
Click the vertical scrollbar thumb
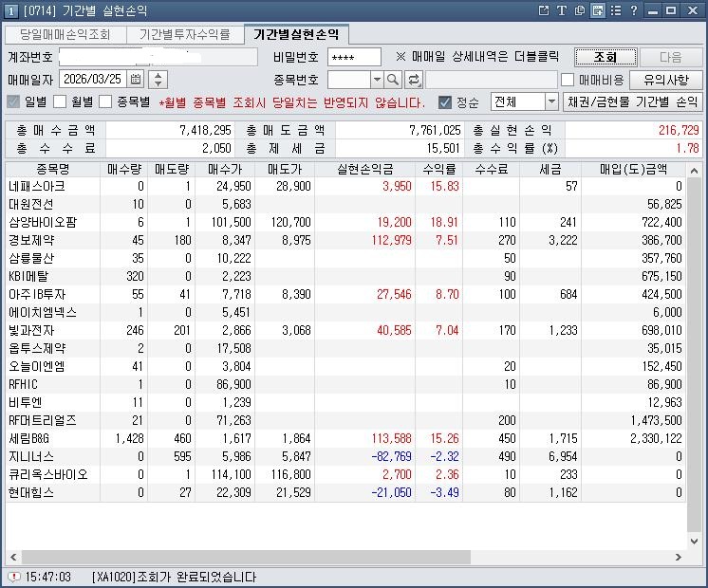(694, 355)
